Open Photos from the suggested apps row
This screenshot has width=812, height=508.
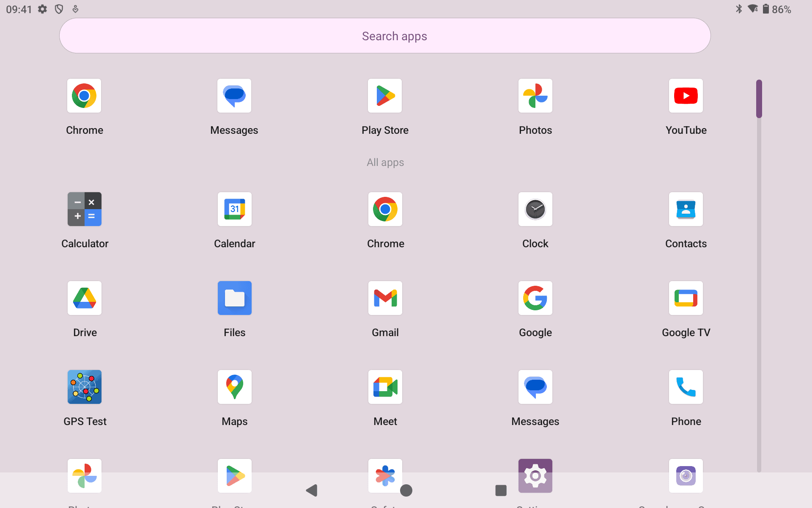(535, 96)
